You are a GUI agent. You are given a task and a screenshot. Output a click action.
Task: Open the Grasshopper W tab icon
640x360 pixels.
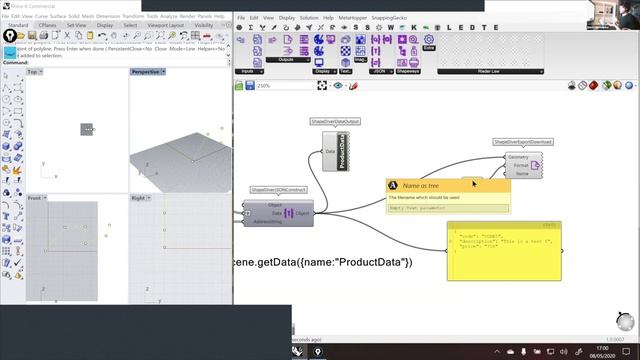[391, 27]
